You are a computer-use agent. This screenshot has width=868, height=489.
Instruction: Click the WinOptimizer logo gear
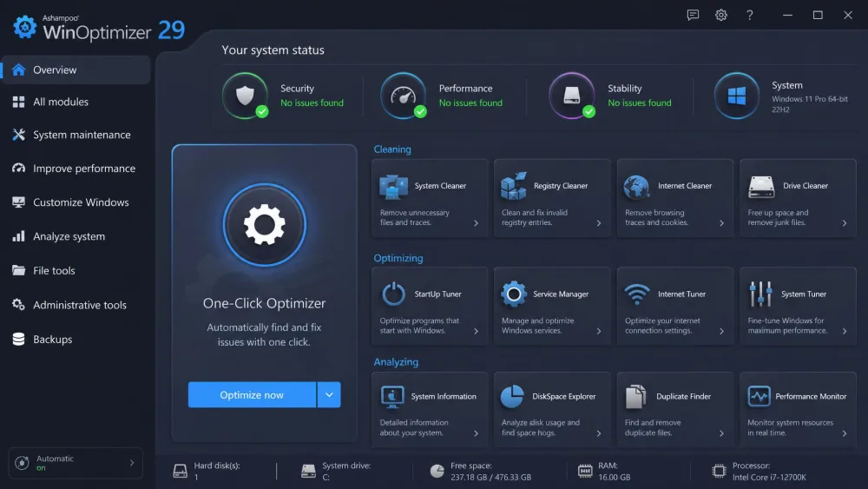point(25,27)
